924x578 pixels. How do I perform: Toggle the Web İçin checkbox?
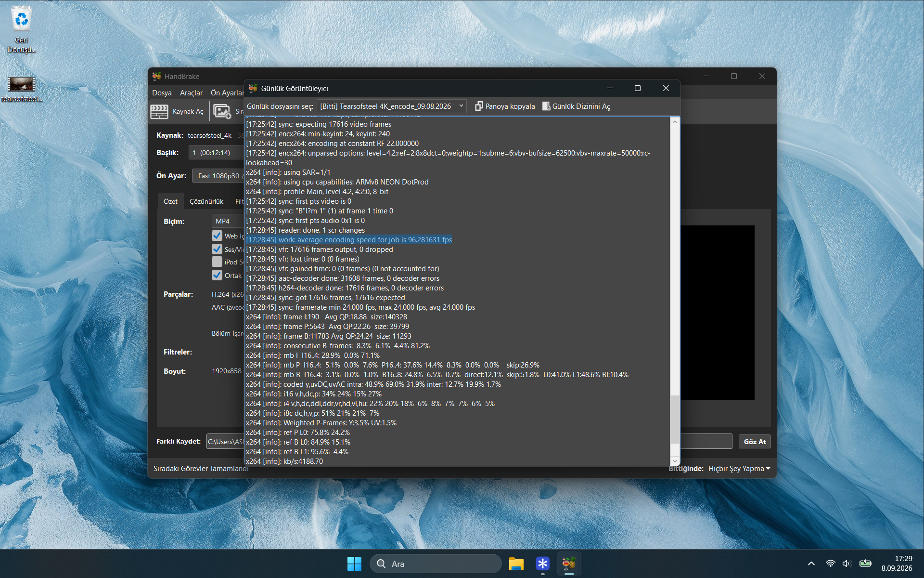(217, 236)
